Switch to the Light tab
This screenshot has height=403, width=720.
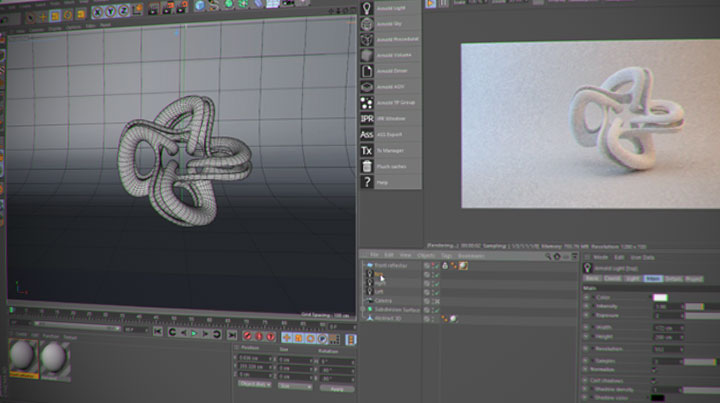[x=632, y=279]
